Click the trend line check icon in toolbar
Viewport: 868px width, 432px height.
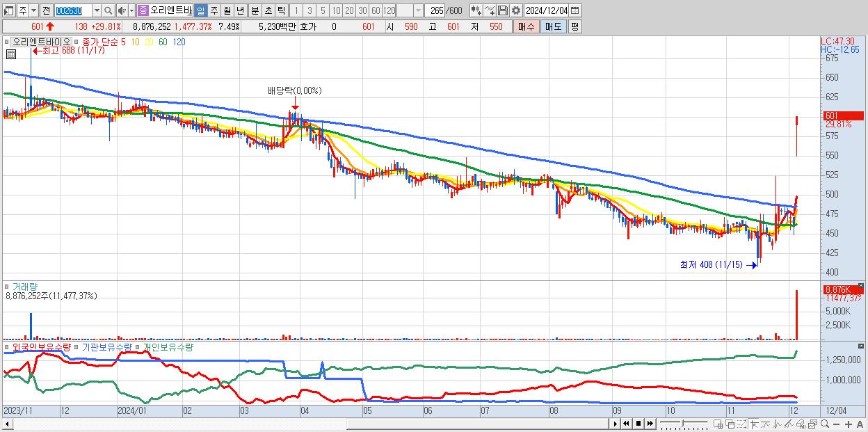pos(490,10)
